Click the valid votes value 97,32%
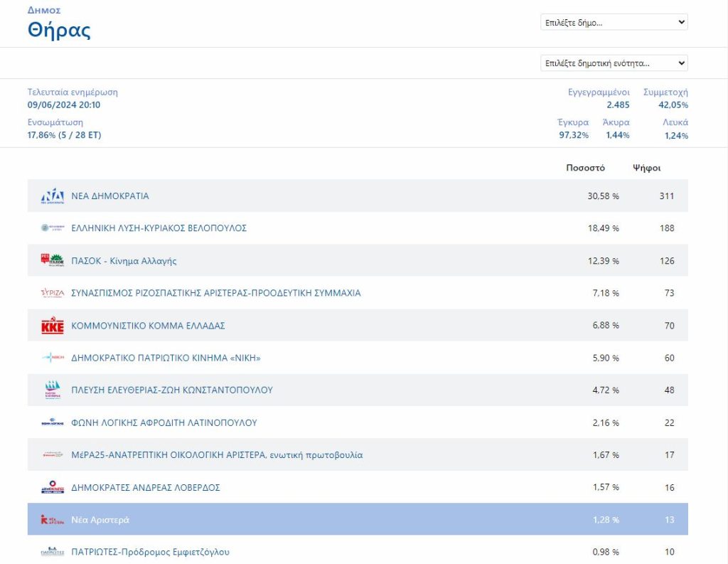 point(574,135)
